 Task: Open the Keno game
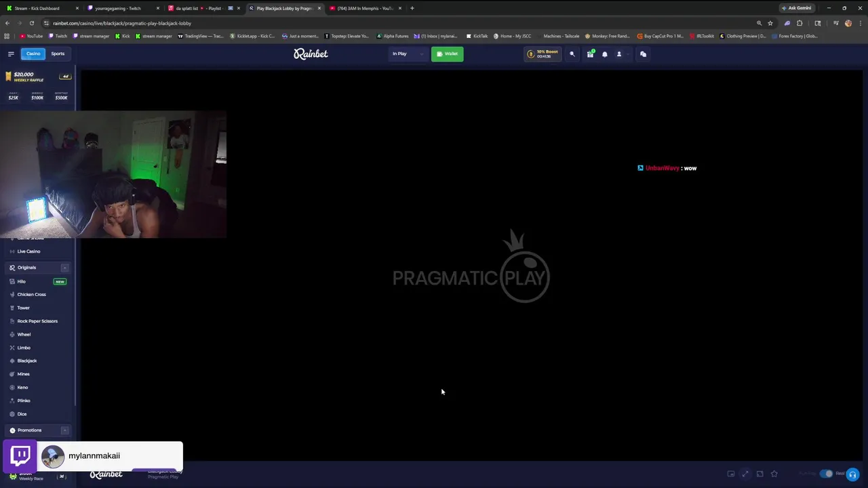click(22, 387)
